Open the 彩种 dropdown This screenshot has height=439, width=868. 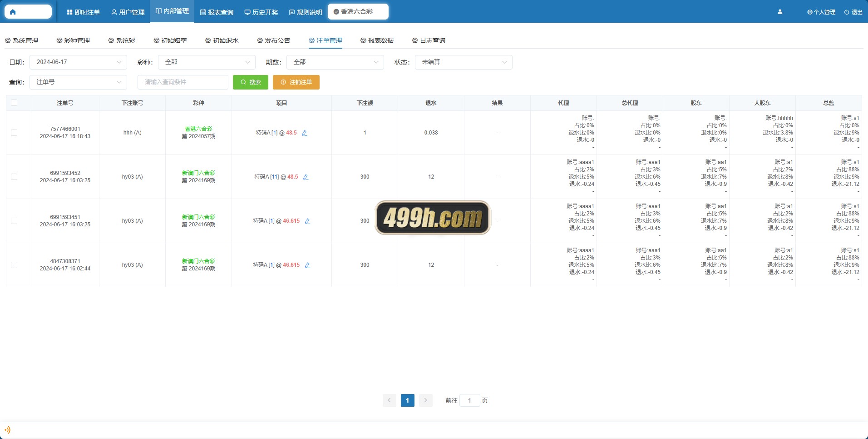pos(207,62)
